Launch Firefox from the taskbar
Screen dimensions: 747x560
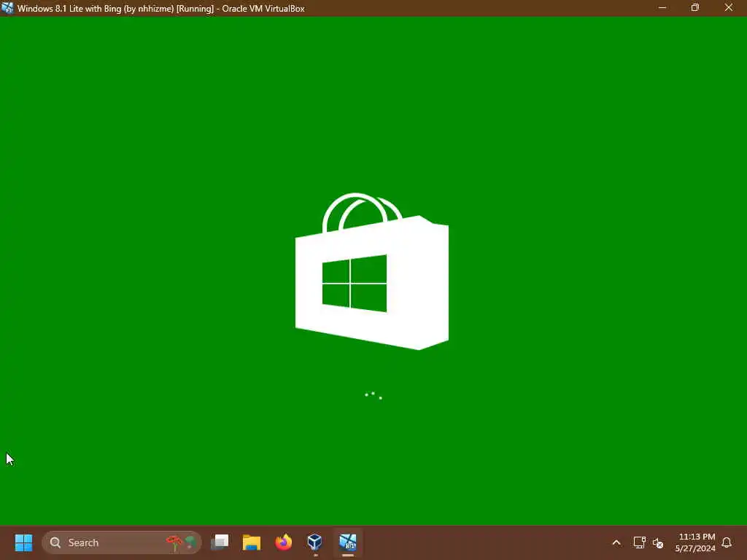tap(284, 542)
